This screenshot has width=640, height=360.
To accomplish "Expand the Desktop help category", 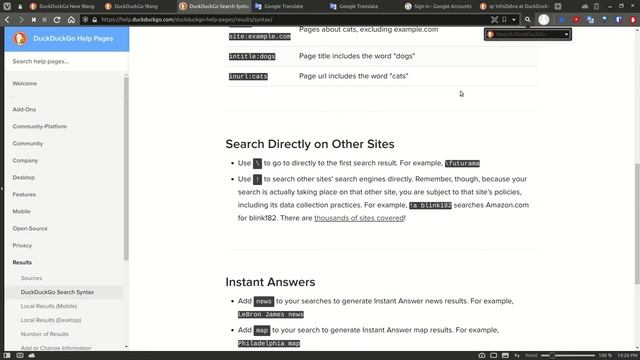I will (24, 178).
